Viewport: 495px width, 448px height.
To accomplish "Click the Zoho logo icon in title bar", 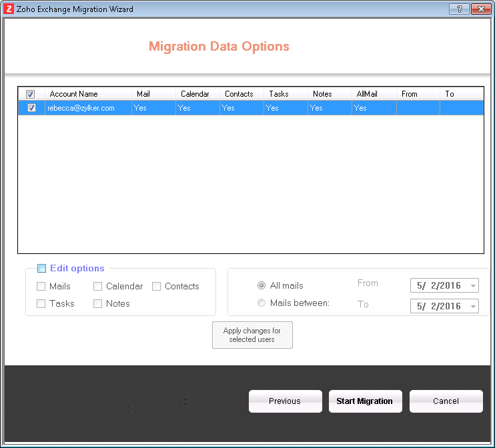I will point(9,9).
